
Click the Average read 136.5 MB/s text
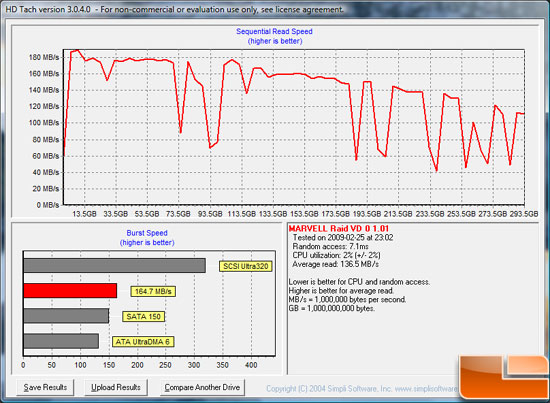coord(336,264)
